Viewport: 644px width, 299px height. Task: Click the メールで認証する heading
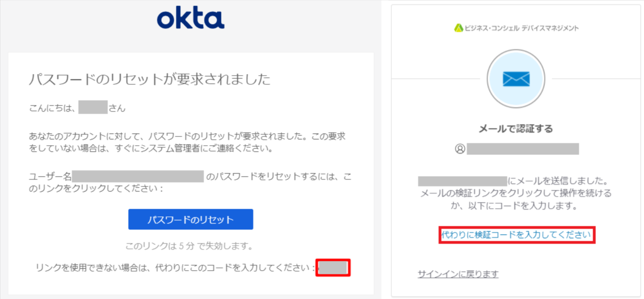click(516, 129)
